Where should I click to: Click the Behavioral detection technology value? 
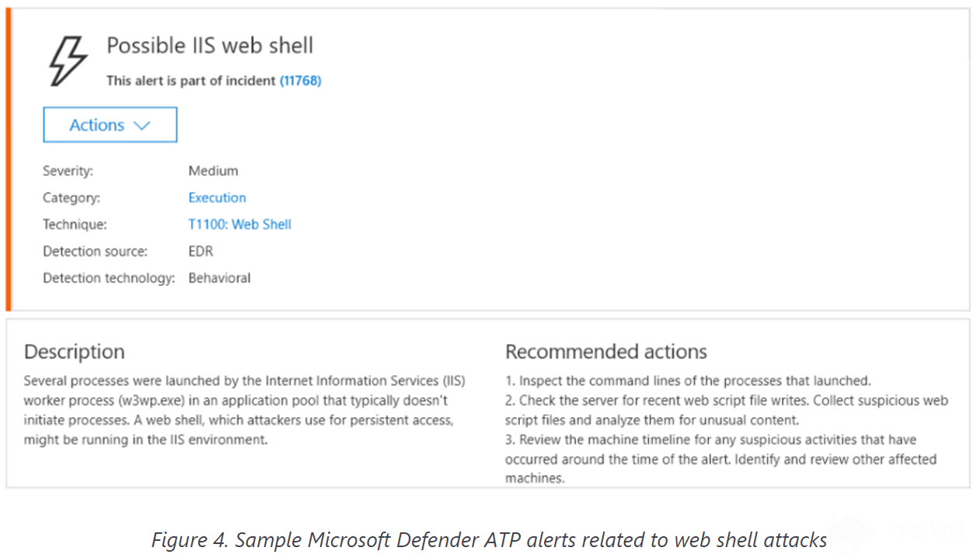219,278
